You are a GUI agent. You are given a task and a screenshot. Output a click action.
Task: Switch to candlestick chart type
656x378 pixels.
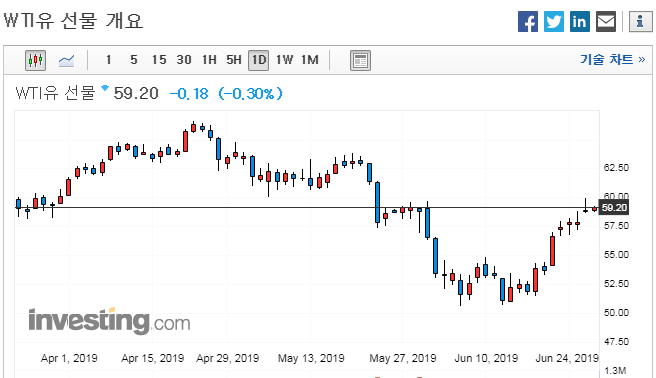36,61
